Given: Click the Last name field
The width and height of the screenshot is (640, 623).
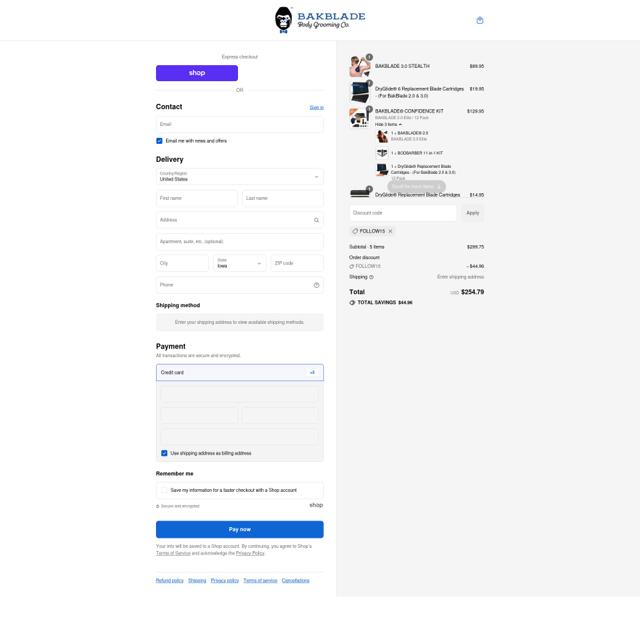Looking at the screenshot, I should [283, 198].
